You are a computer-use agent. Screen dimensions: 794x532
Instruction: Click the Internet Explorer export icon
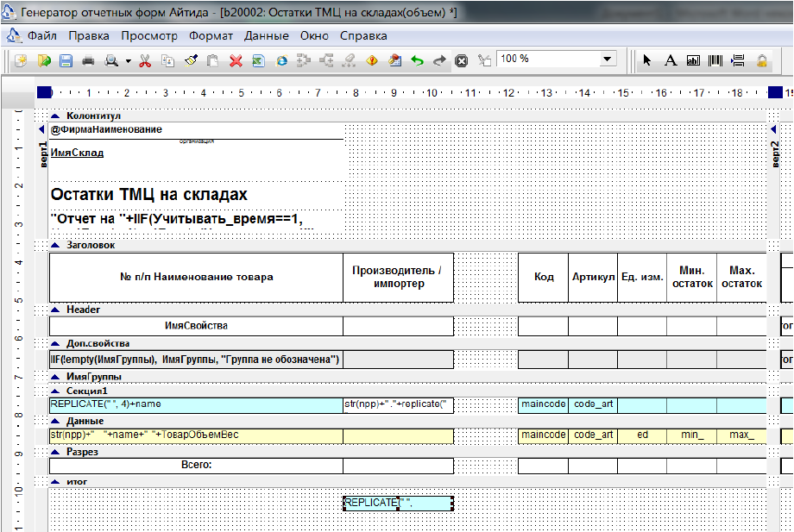tap(281, 61)
